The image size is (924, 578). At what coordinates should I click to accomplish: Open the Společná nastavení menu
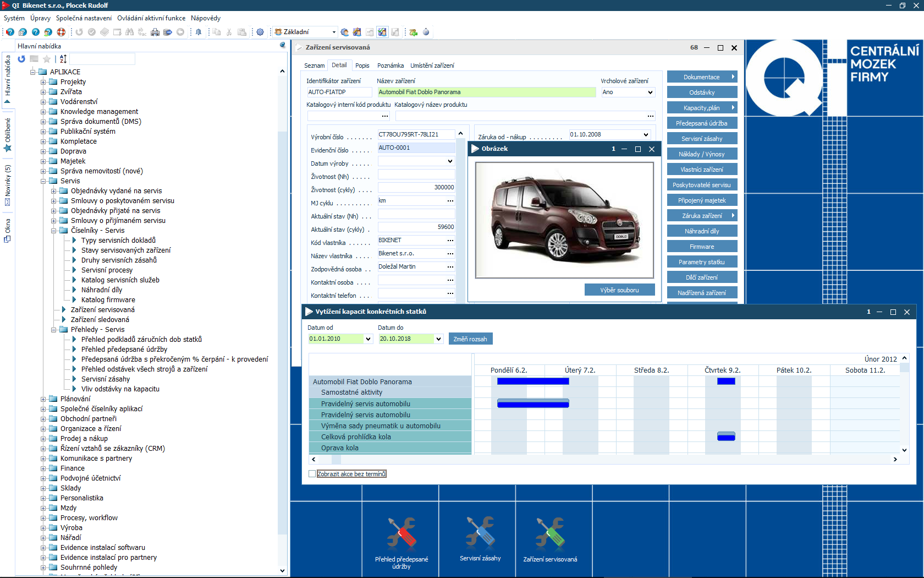click(84, 18)
